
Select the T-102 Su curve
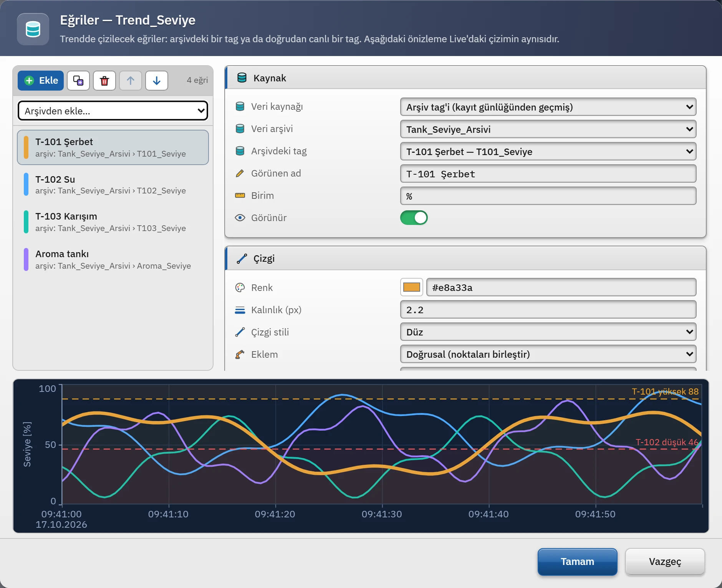pos(113,185)
